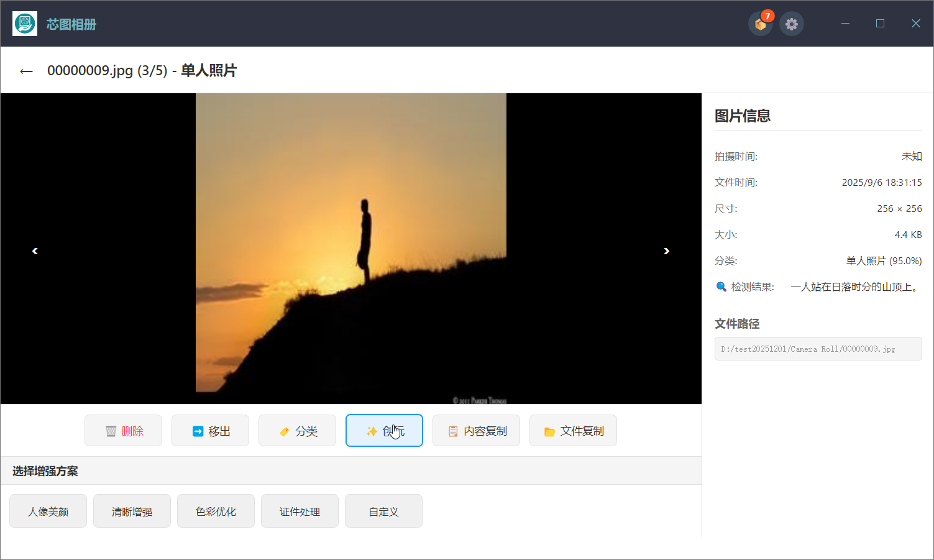This screenshot has height=560, width=934.
Task: Click the highlighted 创玩 sparkle button
Action: coord(384,431)
